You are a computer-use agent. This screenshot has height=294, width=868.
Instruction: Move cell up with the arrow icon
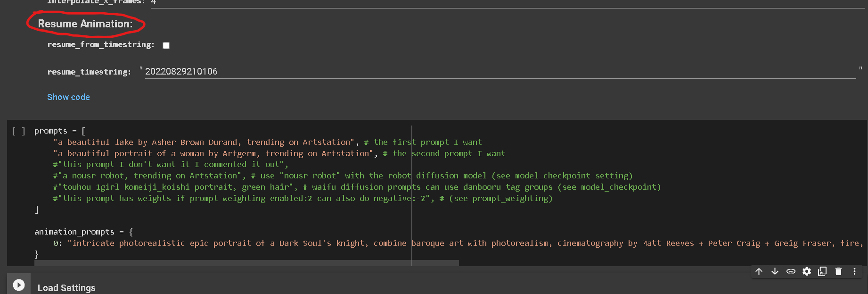[x=759, y=271]
